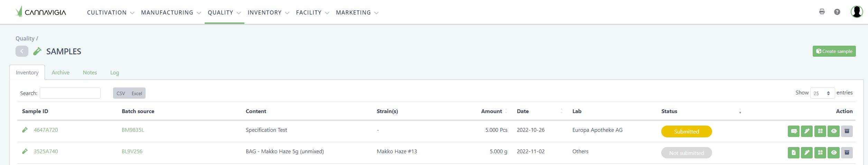Export the table using the Excel button
The width and height of the screenshot is (868, 165).
point(137,93)
